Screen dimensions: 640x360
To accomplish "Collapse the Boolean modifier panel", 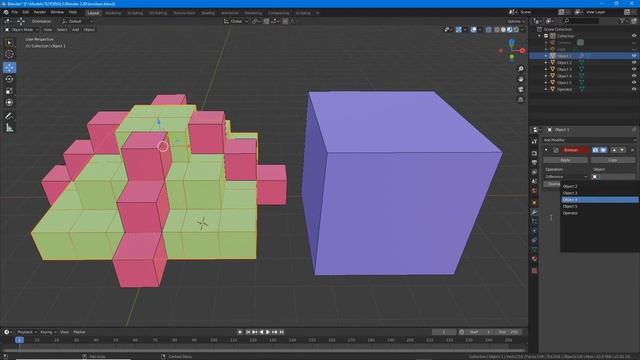I will (x=546, y=150).
